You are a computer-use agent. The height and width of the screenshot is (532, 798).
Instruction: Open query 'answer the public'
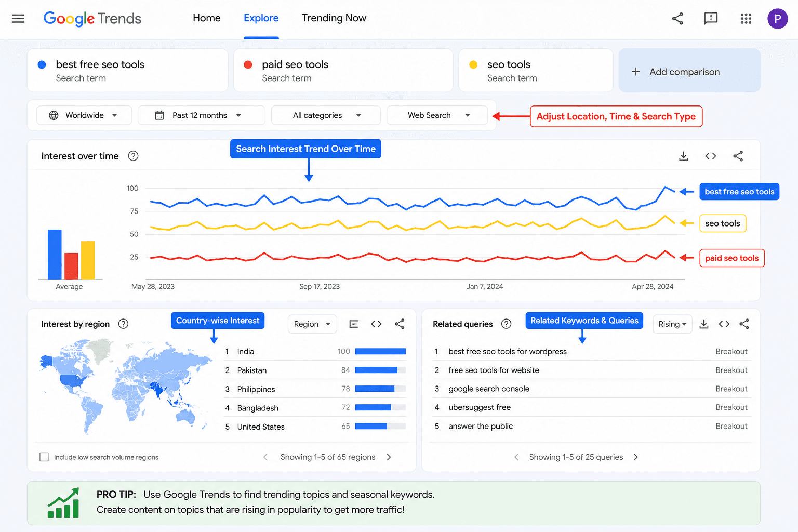(x=481, y=426)
